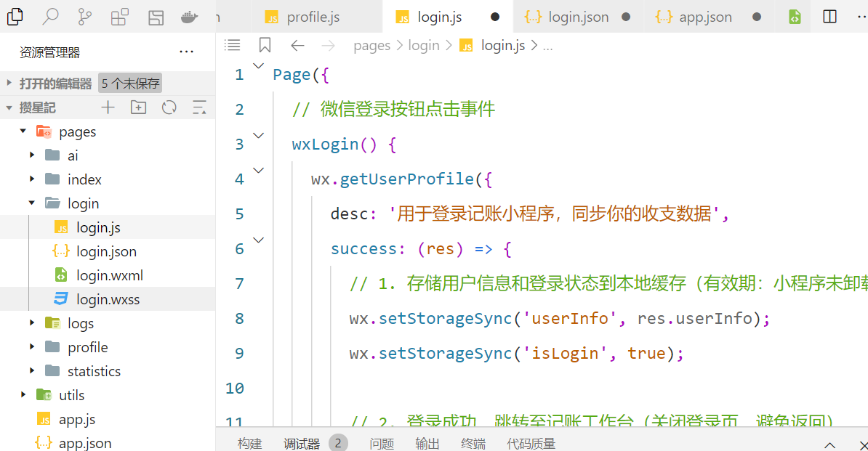The image size is (868, 451).
Task: Switch to the app.json tab
Action: coord(709,17)
